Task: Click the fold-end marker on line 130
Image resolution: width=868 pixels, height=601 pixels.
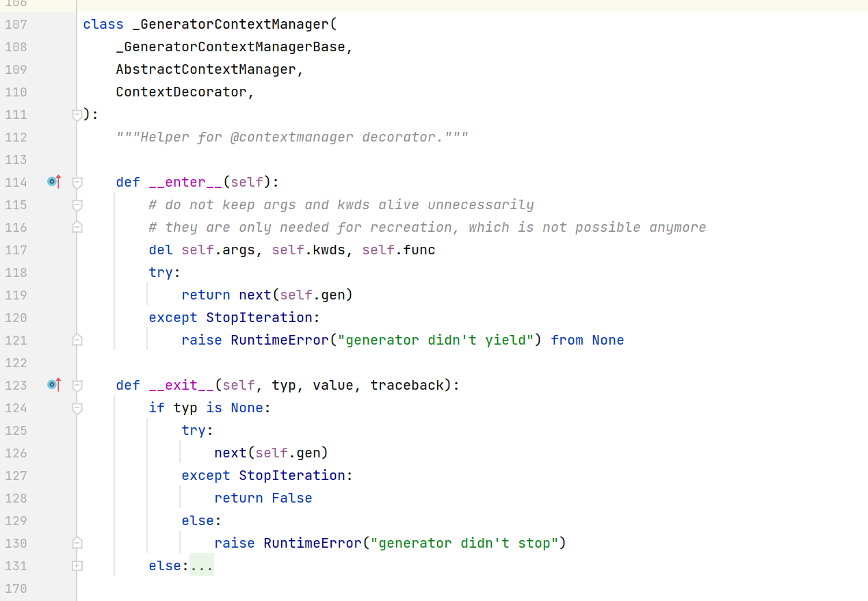Action: click(77, 543)
